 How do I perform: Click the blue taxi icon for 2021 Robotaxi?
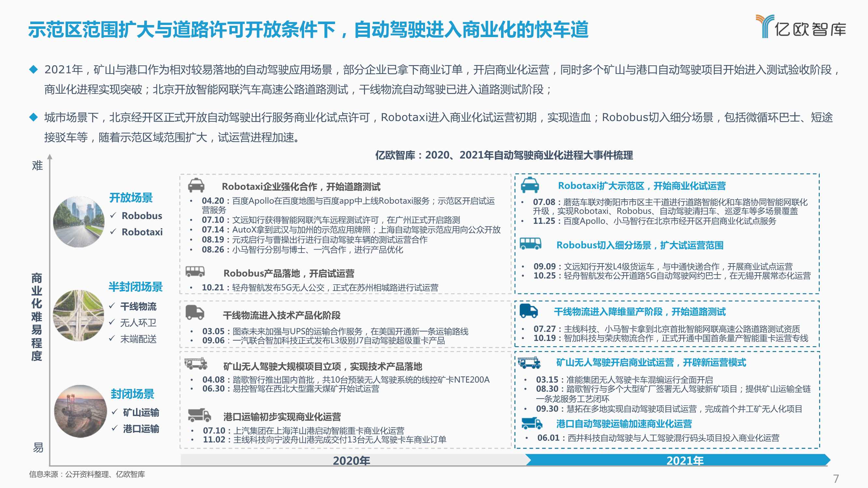[530, 185]
